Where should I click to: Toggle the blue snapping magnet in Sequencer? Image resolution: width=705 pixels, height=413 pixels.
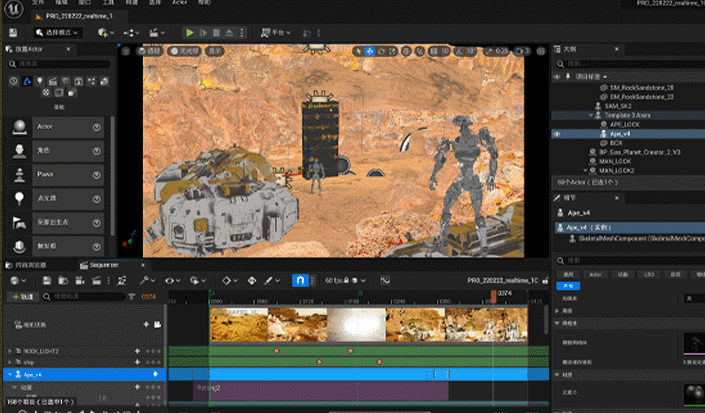[x=300, y=281]
